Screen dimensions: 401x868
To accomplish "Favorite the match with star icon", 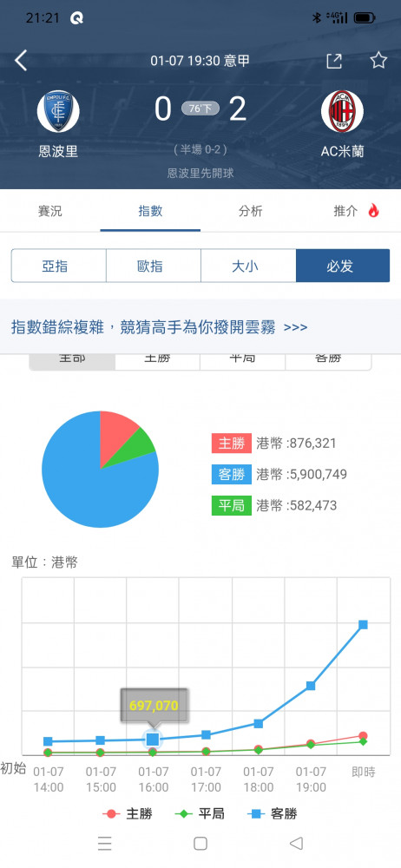I will click(x=378, y=61).
